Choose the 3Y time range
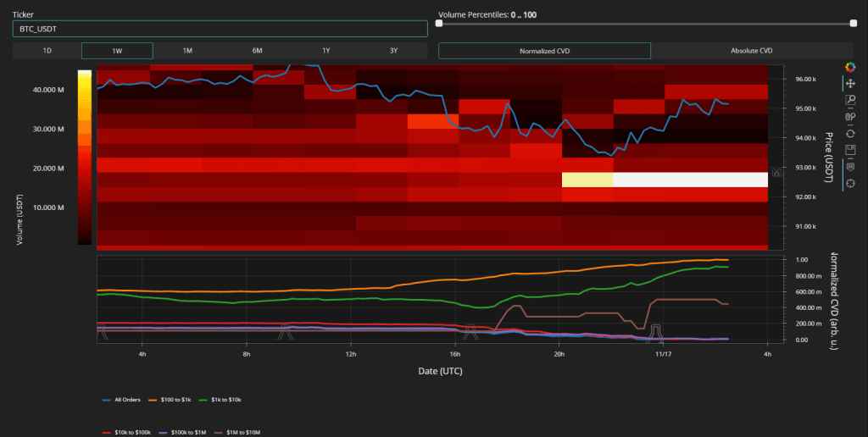This screenshot has height=437, width=868. [393, 51]
